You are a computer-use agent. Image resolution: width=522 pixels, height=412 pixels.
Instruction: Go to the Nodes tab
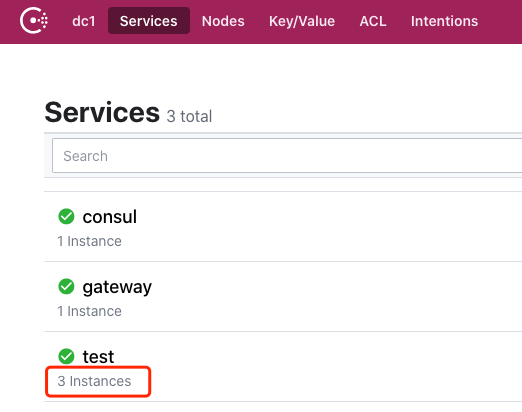point(223,21)
